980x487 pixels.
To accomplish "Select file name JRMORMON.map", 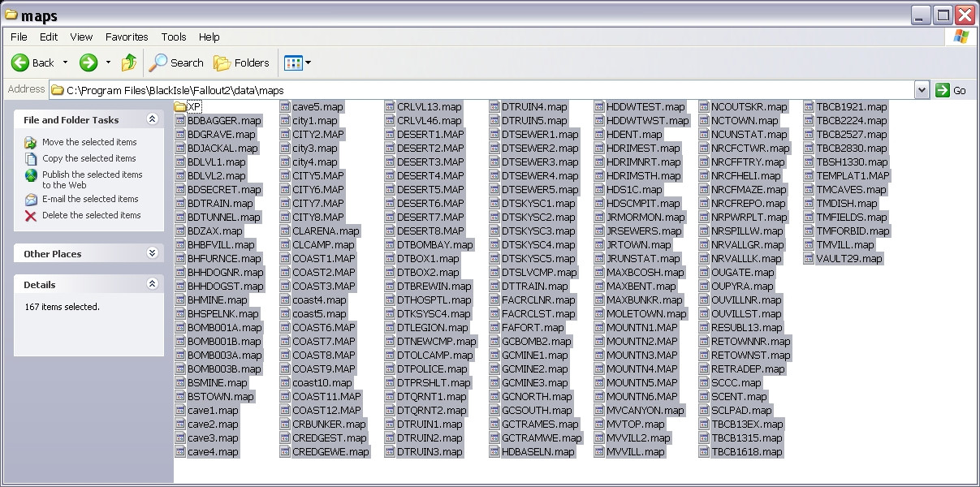I will point(646,218).
